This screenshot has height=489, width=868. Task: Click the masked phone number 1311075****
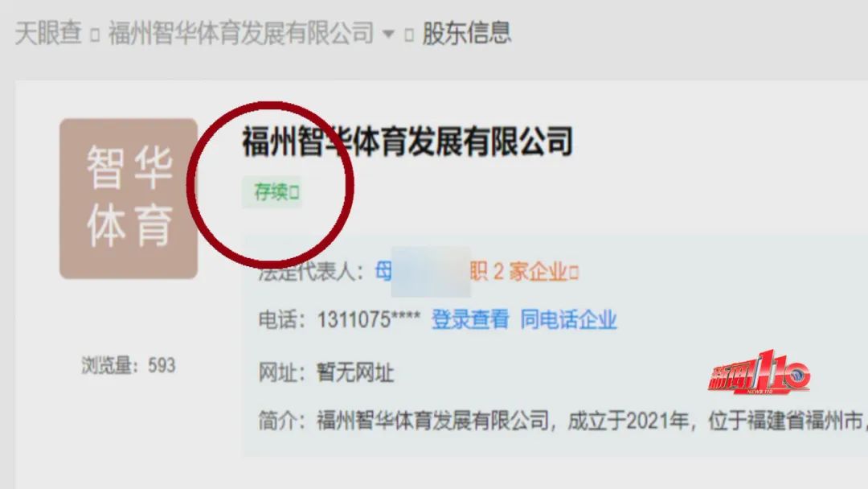click(369, 319)
